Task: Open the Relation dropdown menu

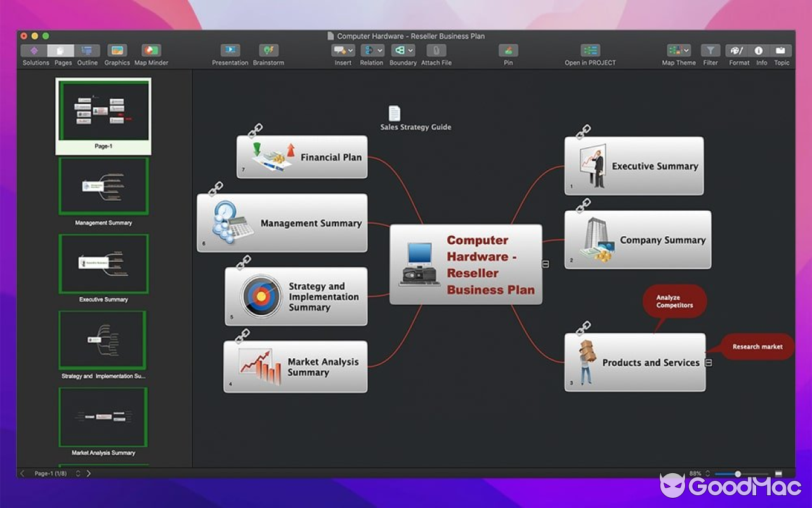Action: click(380, 50)
